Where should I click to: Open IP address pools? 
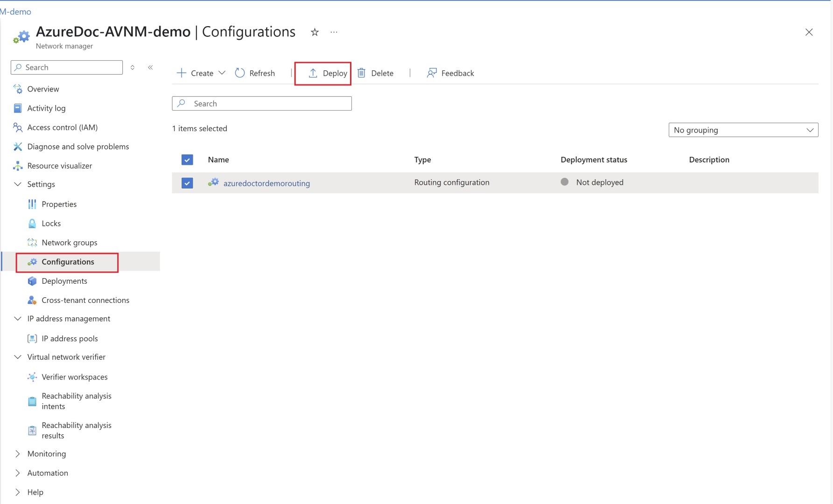pyautogui.click(x=70, y=338)
